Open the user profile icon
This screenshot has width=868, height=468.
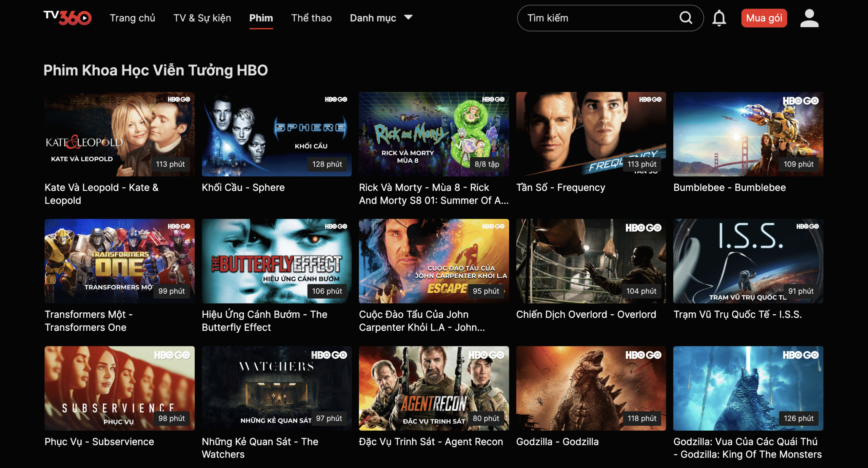click(x=809, y=18)
